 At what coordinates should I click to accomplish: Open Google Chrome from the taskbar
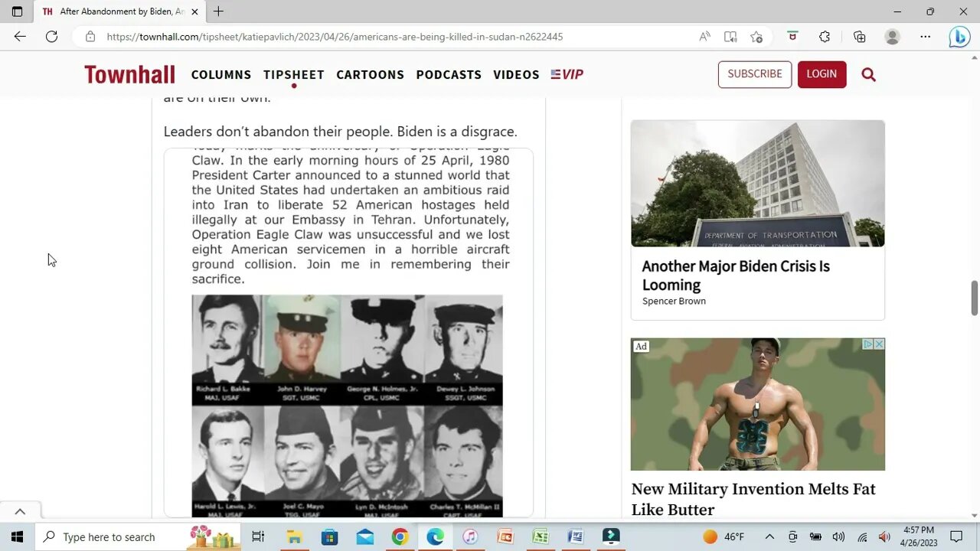[400, 536]
